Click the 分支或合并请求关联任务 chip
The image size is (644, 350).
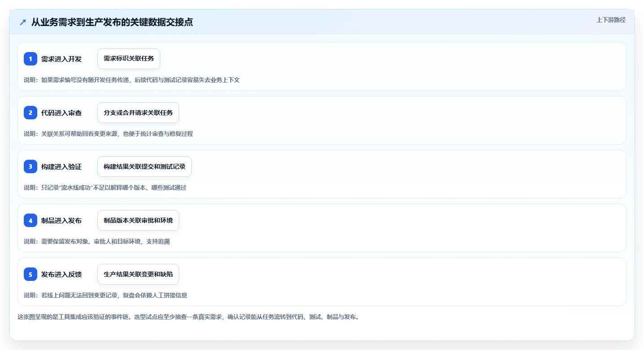click(138, 113)
